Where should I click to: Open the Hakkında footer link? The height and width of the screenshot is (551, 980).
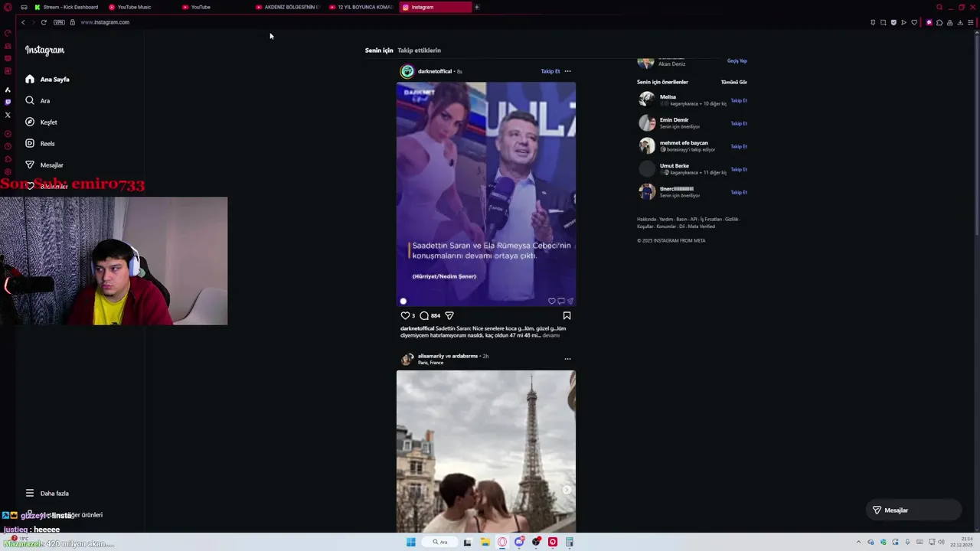pos(645,220)
